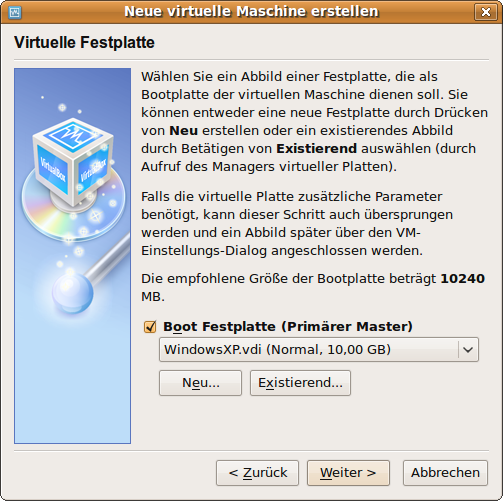Go back with the < Zurück button
Image resolution: width=503 pixels, height=501 pixels.
click(257, 473)
